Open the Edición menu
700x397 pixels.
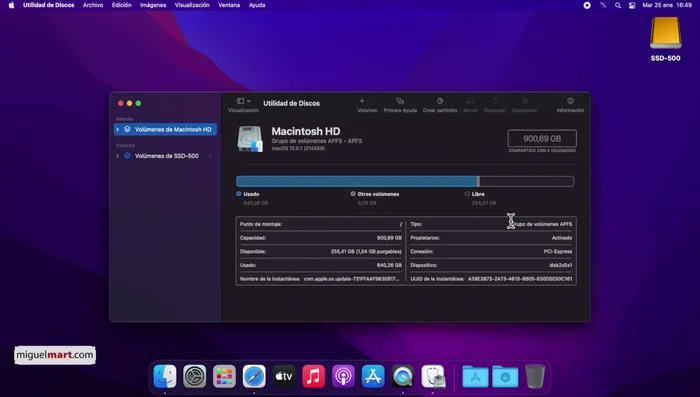121,5
